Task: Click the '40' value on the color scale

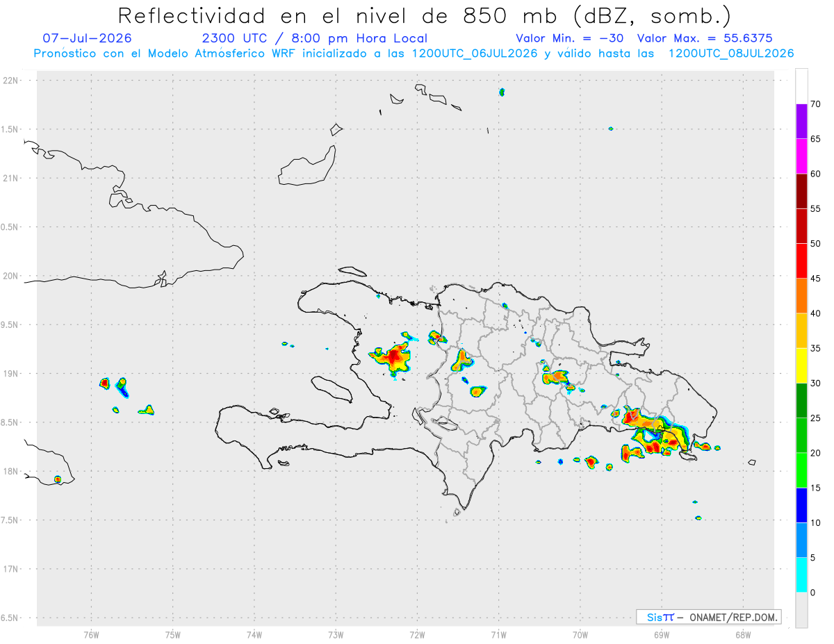Action: point(816,313)
